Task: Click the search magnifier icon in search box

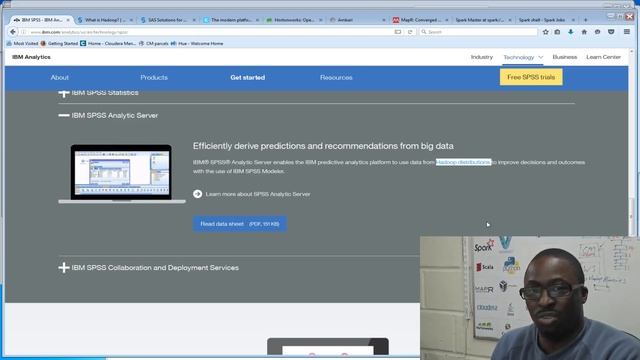Action: [424, 32]
